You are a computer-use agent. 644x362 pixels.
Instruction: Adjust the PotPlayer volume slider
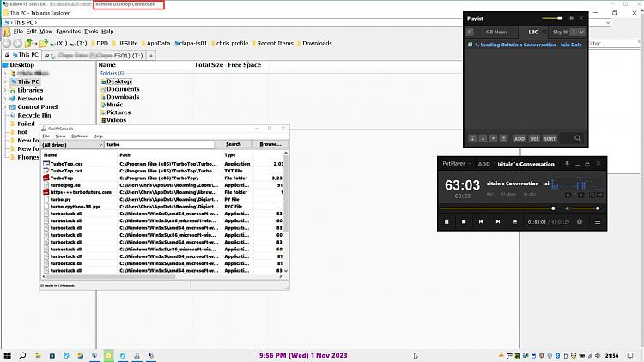tap(585, 208)
